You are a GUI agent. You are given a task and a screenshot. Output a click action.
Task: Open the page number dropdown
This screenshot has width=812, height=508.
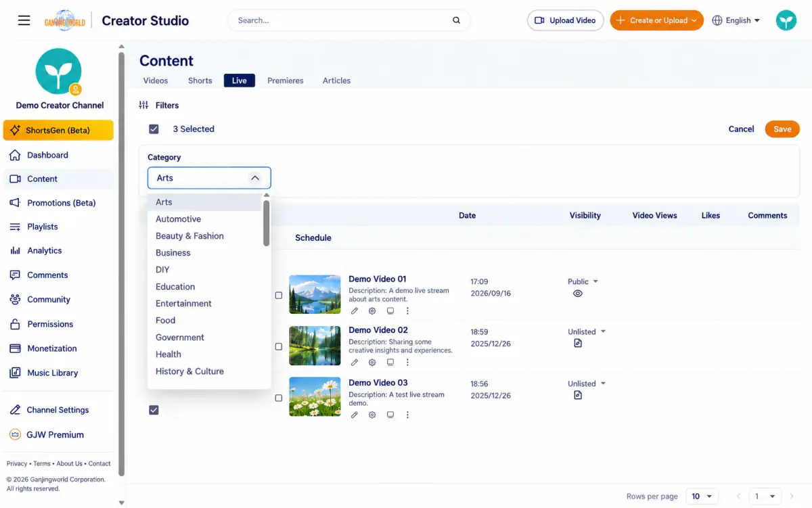(765, 497)
